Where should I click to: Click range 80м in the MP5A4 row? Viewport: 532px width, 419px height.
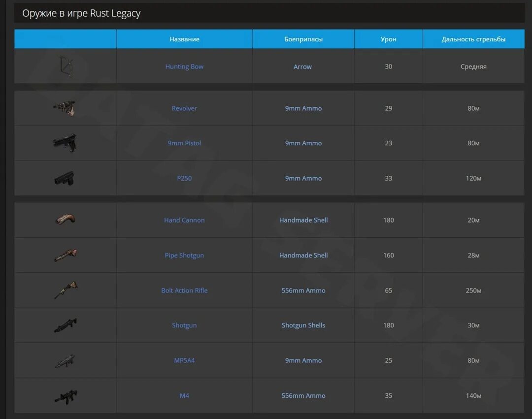(x=473, y=360)
